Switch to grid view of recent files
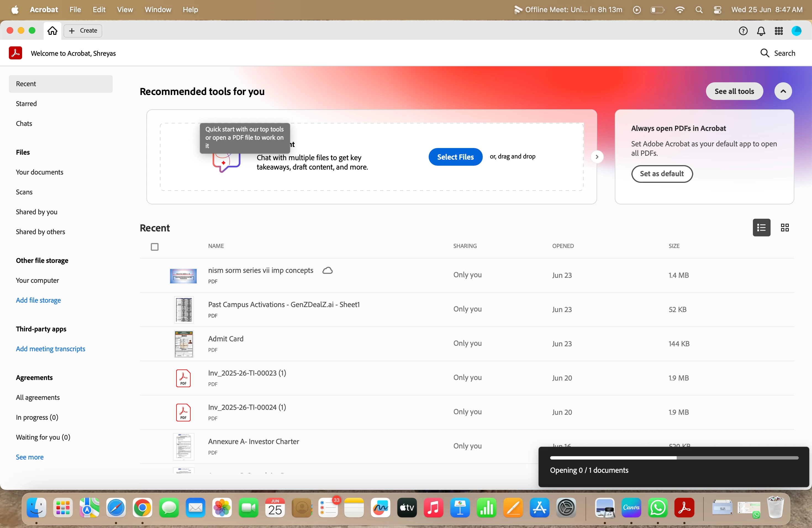Viewport: 812px width, 528px height. pos(785,228)
